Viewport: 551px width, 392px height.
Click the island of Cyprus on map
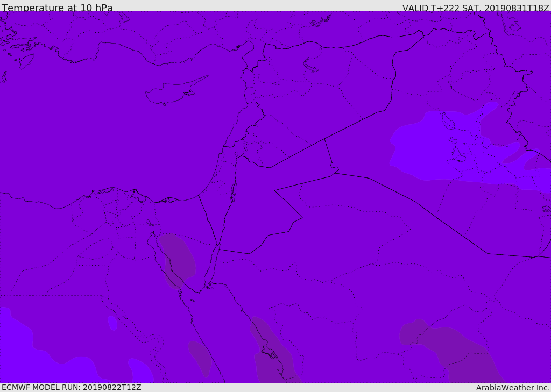pos(176,91)
